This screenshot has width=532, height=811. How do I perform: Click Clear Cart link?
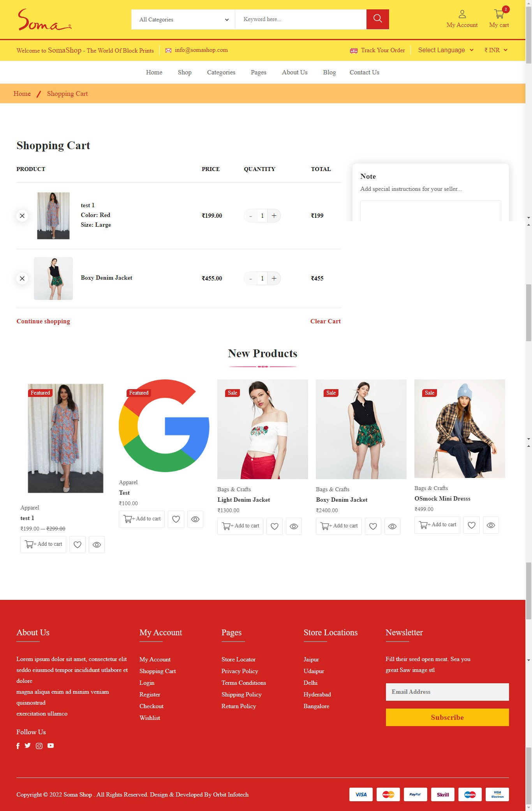pyautogui.click(x=326, y=321)
